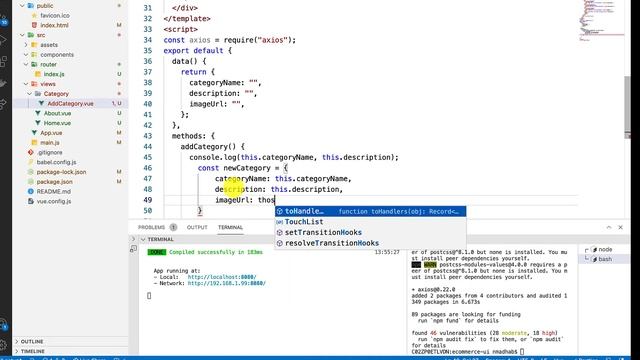
Task: Close the bottom panel with X icon
Action: point(620,227)
